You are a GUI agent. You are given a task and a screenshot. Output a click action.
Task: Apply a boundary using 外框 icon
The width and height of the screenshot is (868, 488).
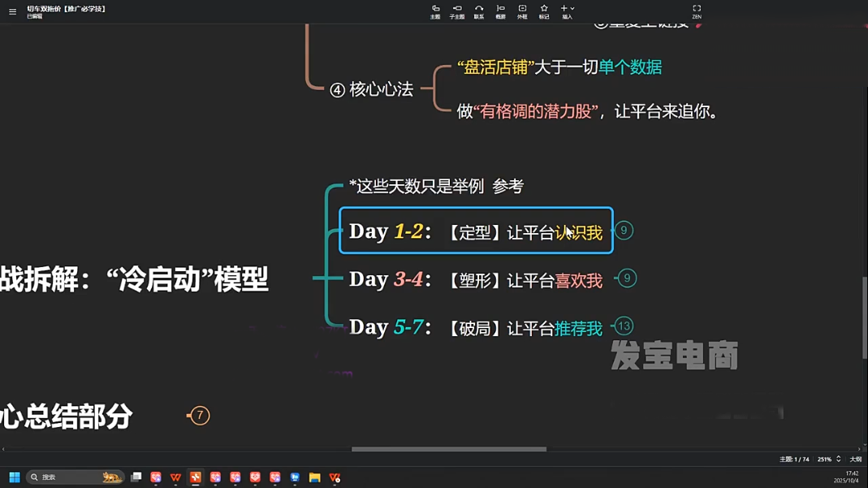(522, 11)
